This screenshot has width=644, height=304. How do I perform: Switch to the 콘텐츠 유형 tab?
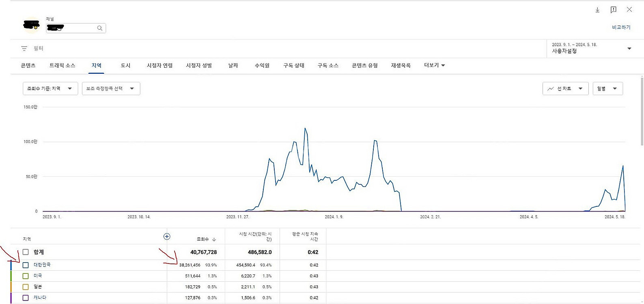[x=365, y=65]
